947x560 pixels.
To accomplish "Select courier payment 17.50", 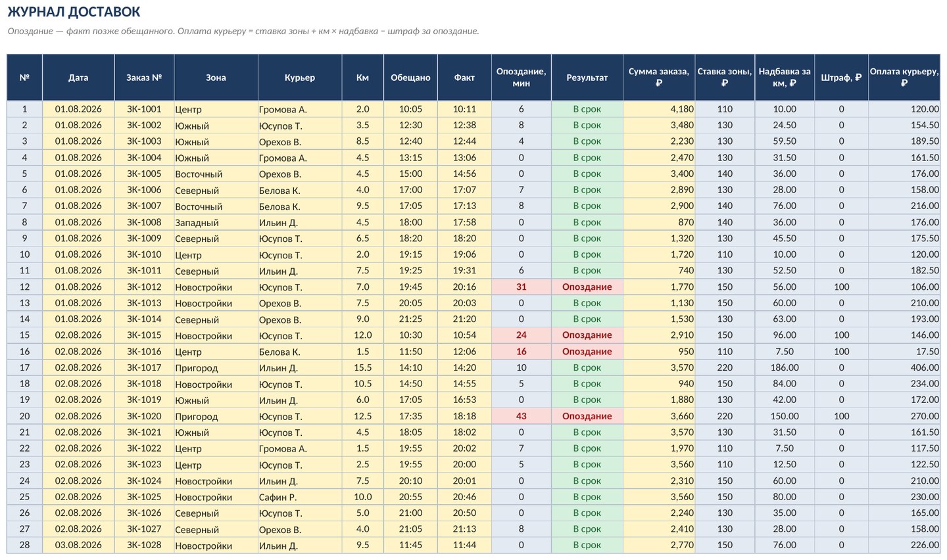I will [904, 352].
